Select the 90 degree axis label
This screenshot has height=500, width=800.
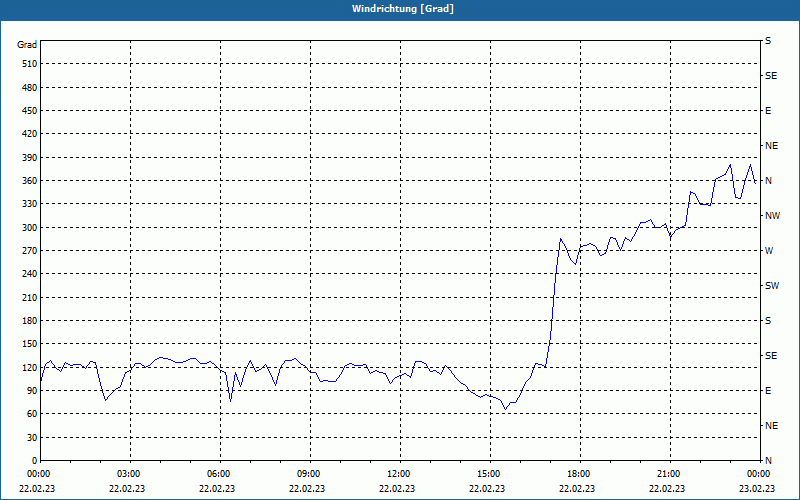tap(32, 391)
